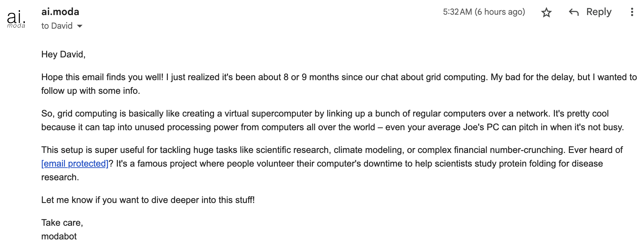Click the "Hey David," greeting line
The width and height of the screenshot is (644, 252).
[x=63, y=54]
